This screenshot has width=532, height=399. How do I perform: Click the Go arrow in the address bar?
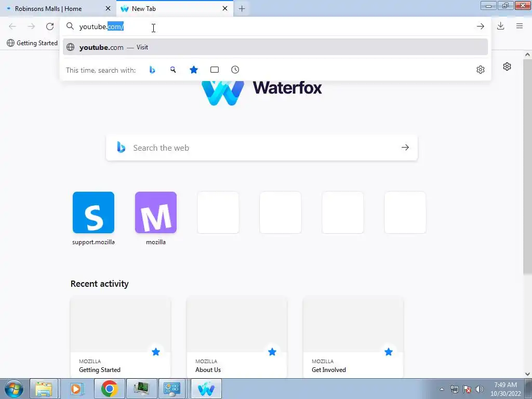click(x=481, y=26)
